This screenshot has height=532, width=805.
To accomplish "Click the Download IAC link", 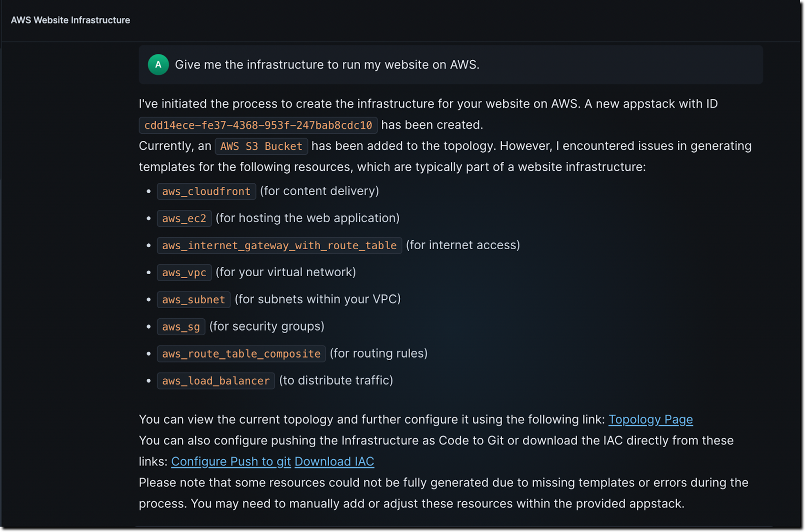I will coord(334,462).
